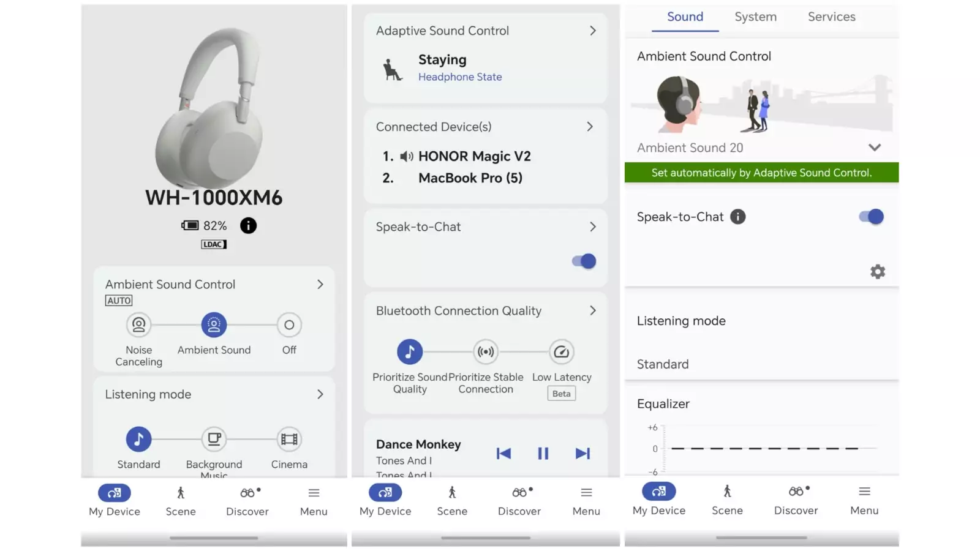The image size is (980, 551).
Task: Open Menu in left screen nav
Action: pyautogui.click(x=314, y=501)
